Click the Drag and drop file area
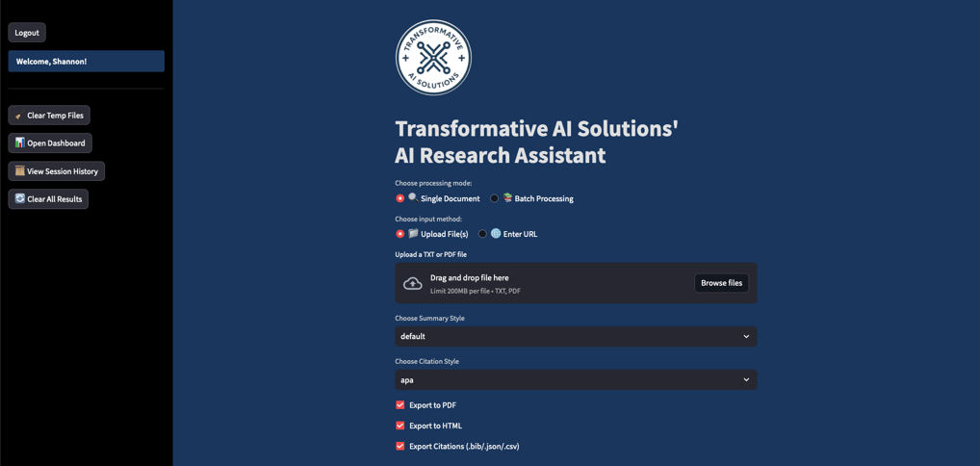980x466 pixels. (576, 283)
